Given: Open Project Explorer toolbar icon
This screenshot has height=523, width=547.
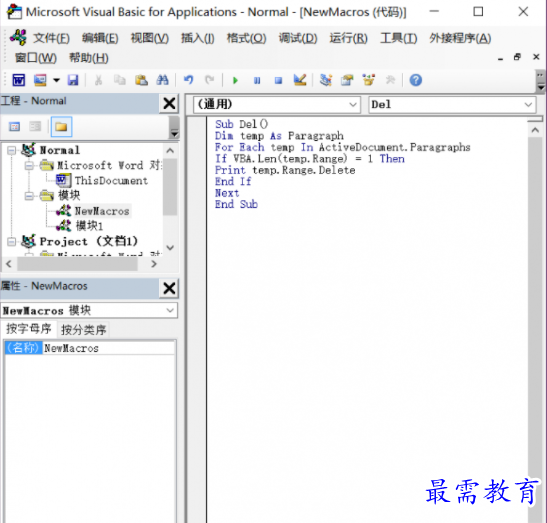Looking at the screenshot, I should pyautogui.click(x=326, y=80).
